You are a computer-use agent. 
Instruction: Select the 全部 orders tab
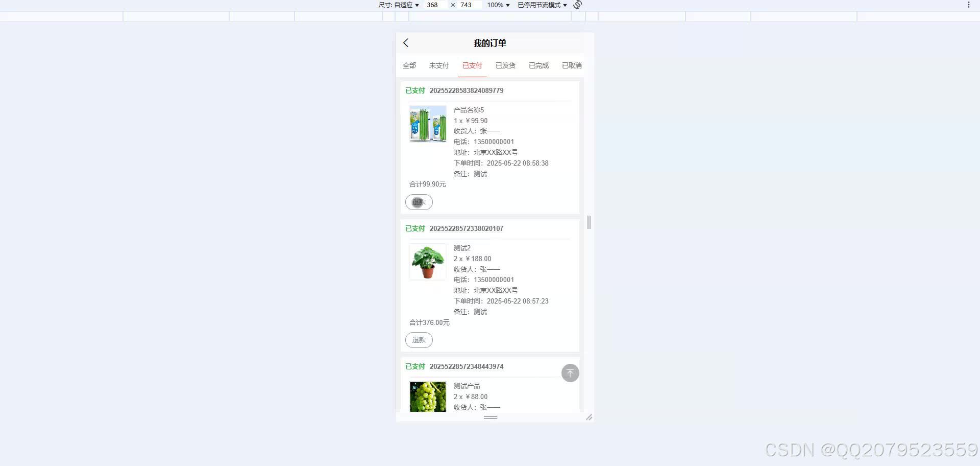pos(409,65)
